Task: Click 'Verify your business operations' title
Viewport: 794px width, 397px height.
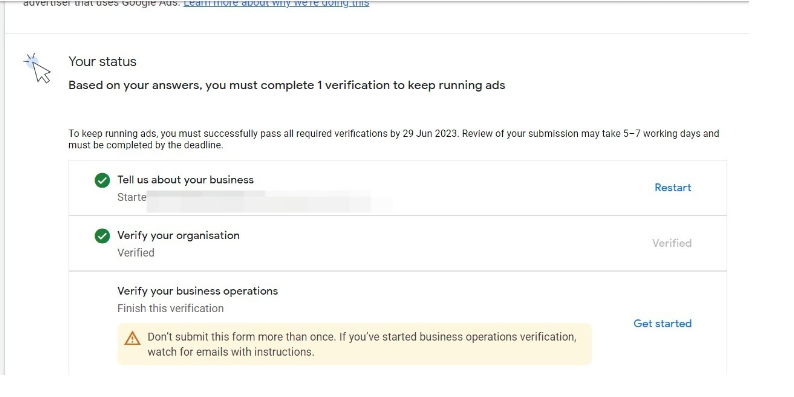Action: [x=197, y=291]
